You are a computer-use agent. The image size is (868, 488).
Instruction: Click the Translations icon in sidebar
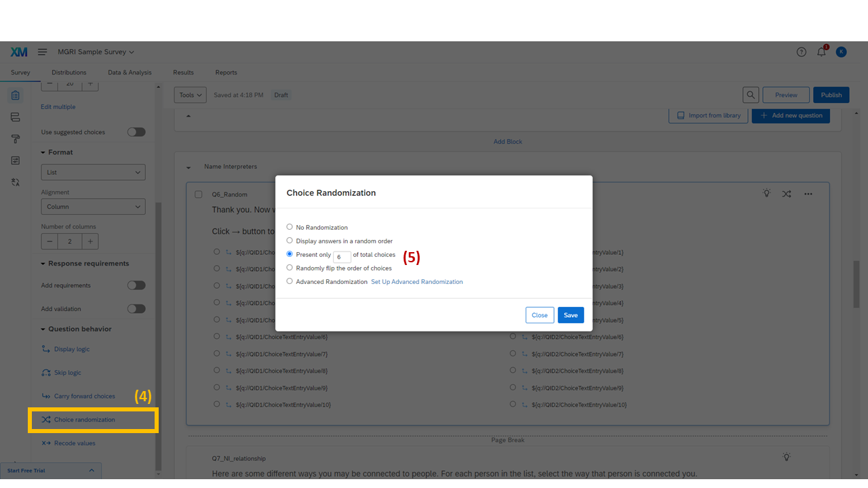15,182
